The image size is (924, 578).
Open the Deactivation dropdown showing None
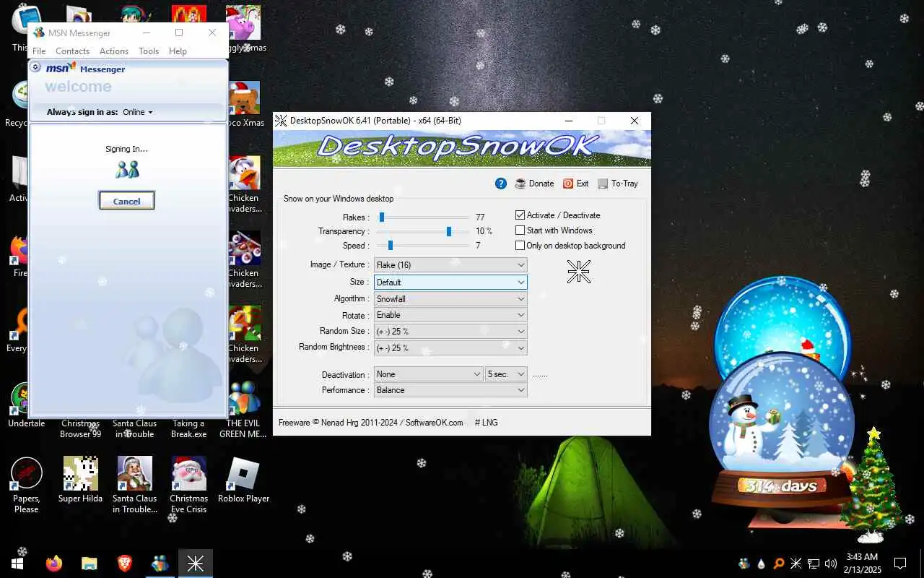(x=429, y=374)
